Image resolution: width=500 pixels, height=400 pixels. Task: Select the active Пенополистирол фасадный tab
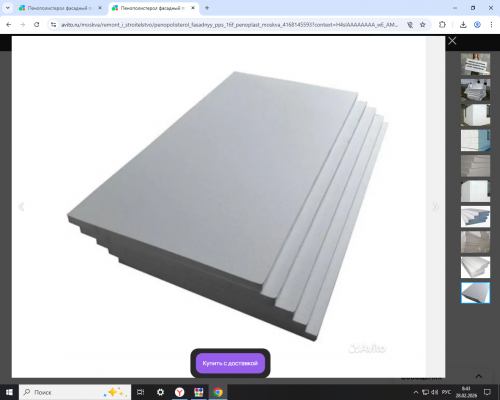(x=153, y=8)
